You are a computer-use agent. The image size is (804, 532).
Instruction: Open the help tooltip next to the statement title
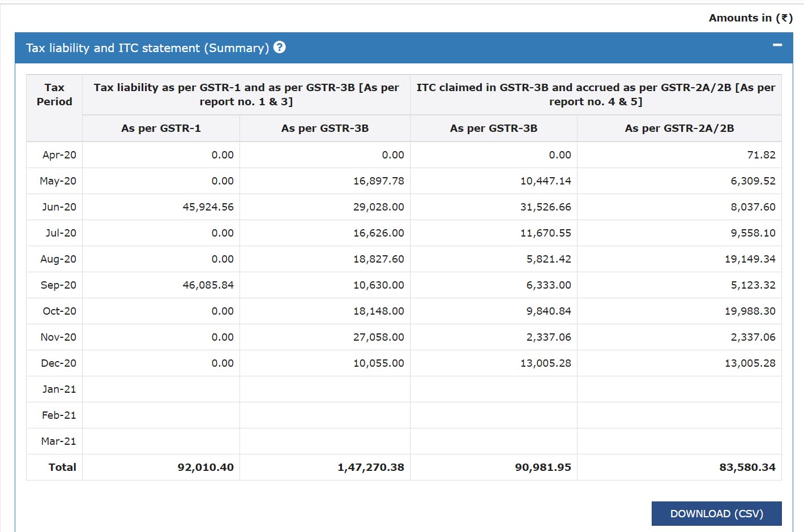[280, 48]
